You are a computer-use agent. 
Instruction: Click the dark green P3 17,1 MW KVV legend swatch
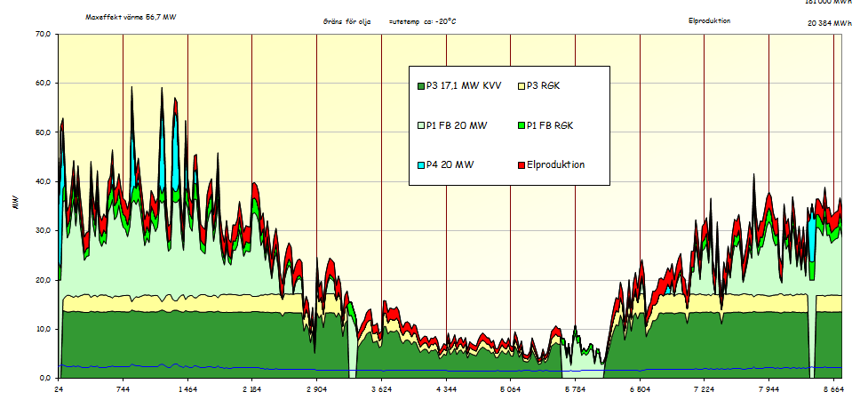[421, 86]
